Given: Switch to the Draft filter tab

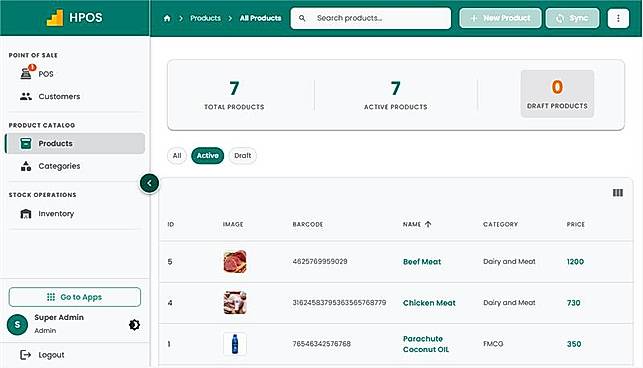Looking at the screenshot, I should point(242,155).
